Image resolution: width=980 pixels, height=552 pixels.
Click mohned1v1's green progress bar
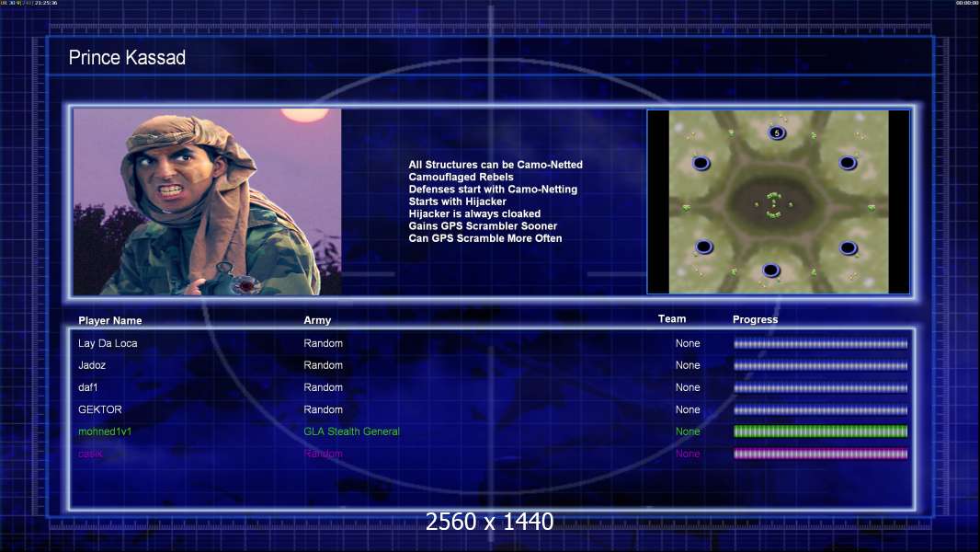(821, 431)
